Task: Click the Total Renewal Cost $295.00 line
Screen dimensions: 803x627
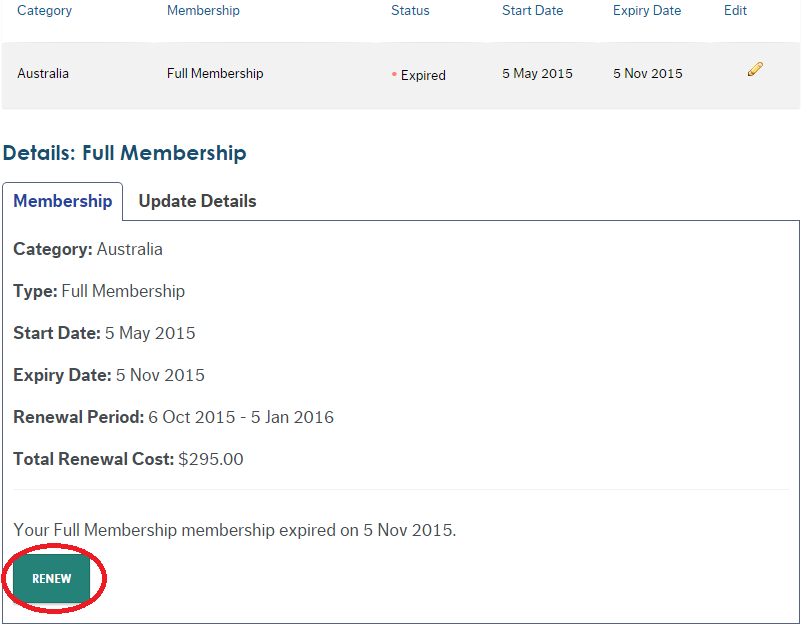Action: point(128,460)
